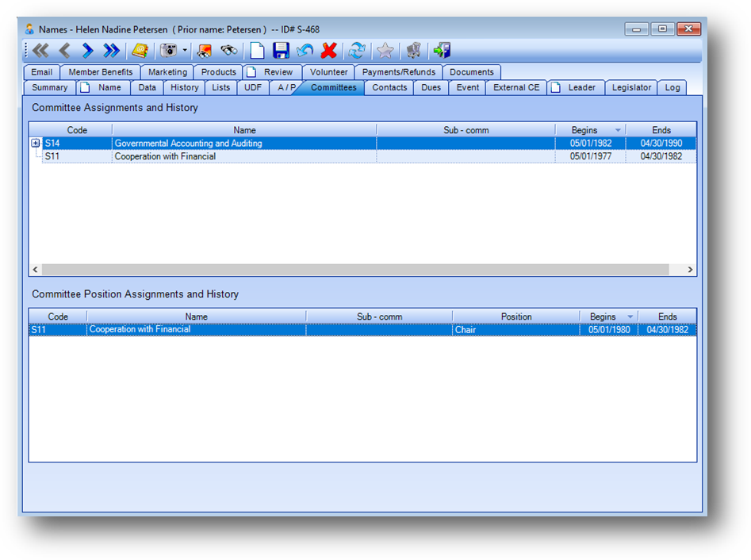Click Ends header in assignments grid
The width and height of the screenshot is (751, 560).
point(661,130)
